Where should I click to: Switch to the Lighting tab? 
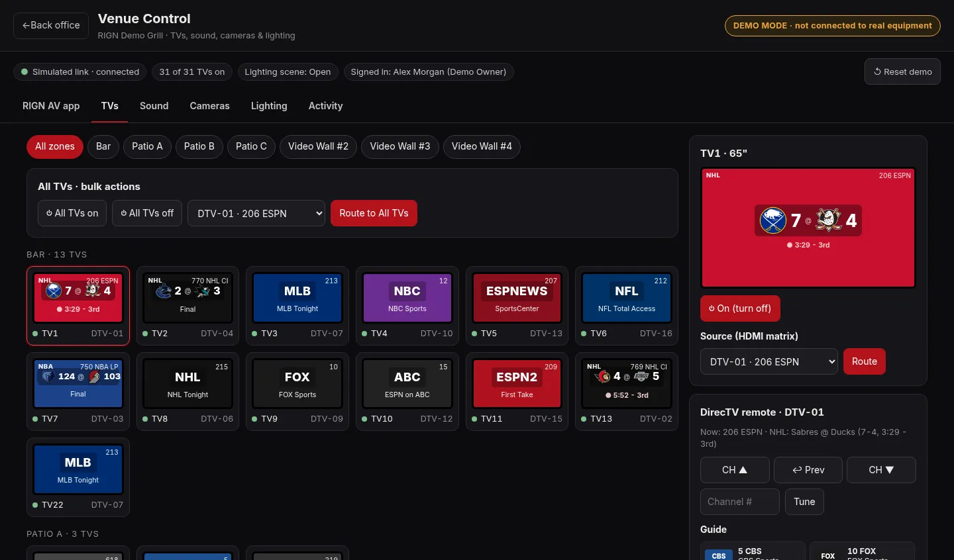click(x=269, y=106)
